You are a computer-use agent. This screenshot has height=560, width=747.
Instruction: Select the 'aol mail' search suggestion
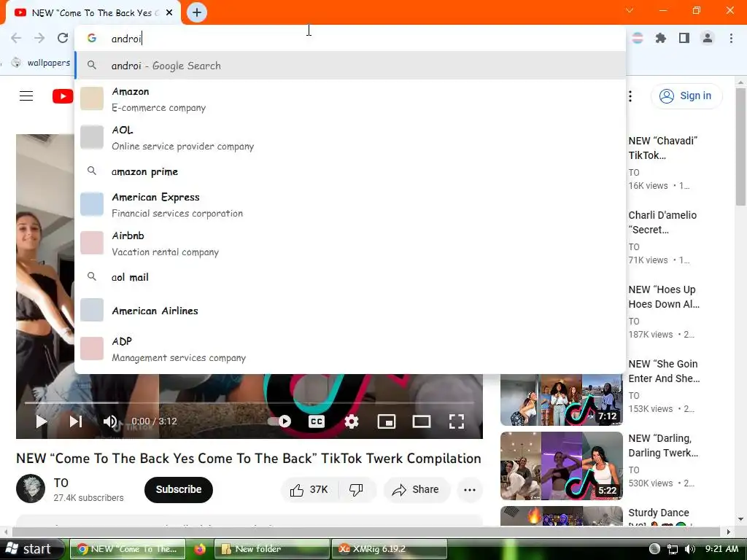(350, 277)
